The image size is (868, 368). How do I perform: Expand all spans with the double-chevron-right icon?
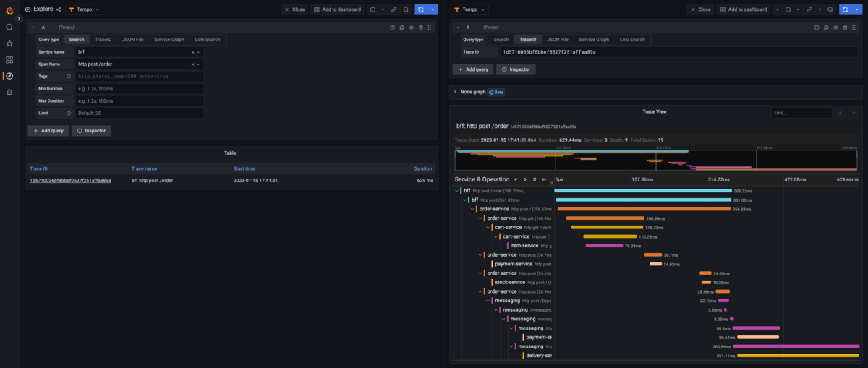544,179
